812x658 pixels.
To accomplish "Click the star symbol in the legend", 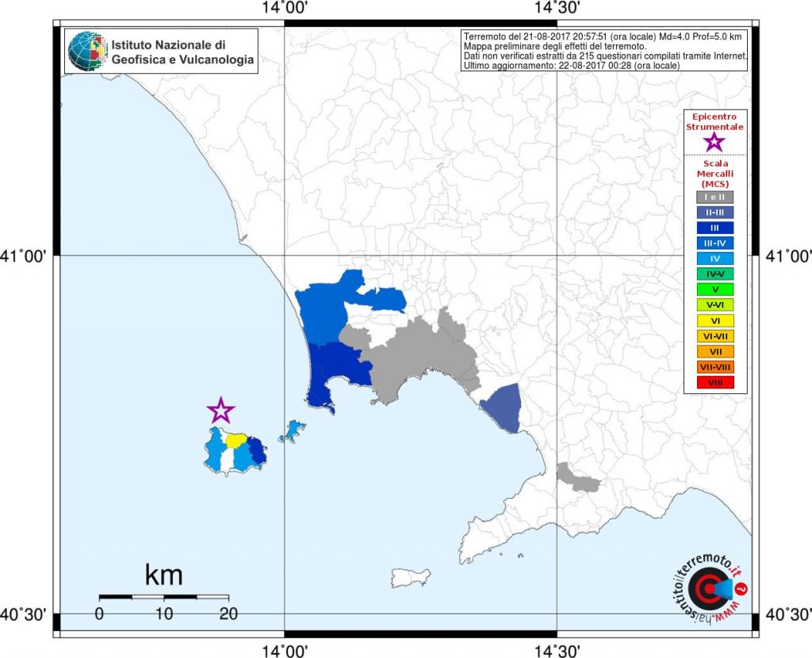I will coord(714,142).
